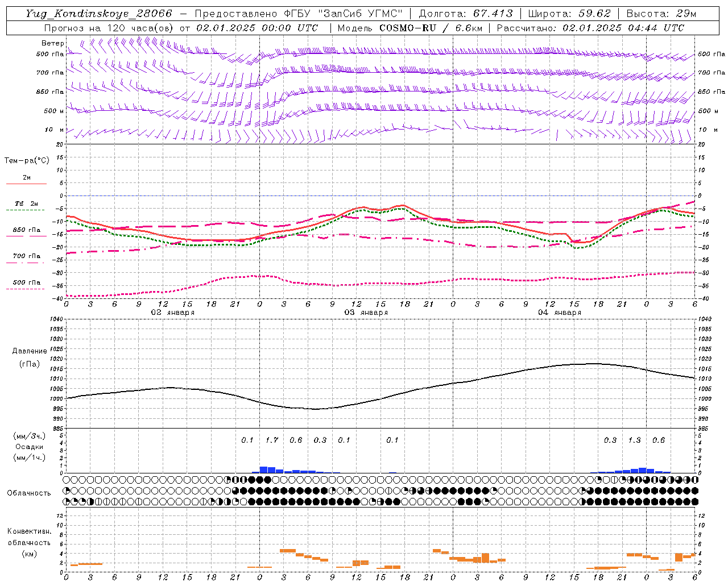The width and height of the screenshot is (728, 582).
Task: Click the 1.3 precipitation value
Action: click(634, 440)
